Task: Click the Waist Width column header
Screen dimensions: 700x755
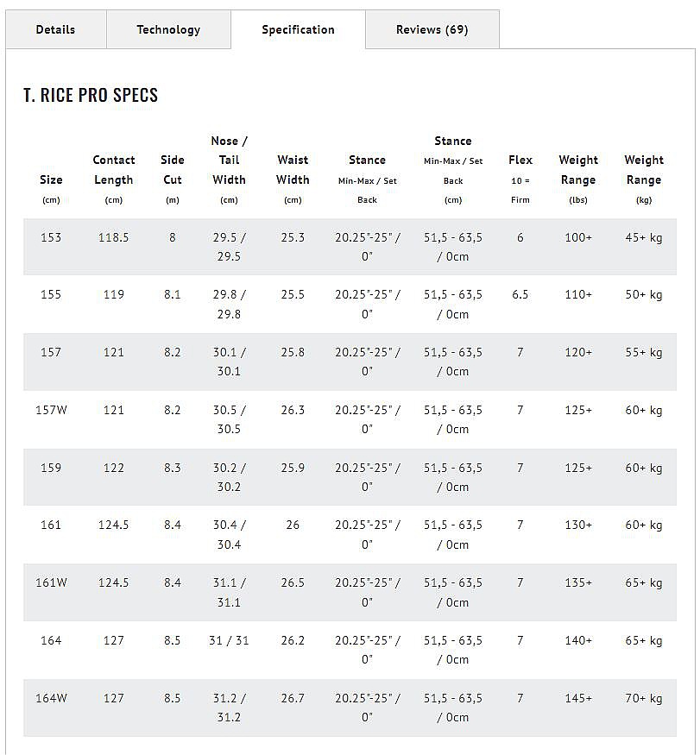Action: pyautogui.click(x=293, y=170)
